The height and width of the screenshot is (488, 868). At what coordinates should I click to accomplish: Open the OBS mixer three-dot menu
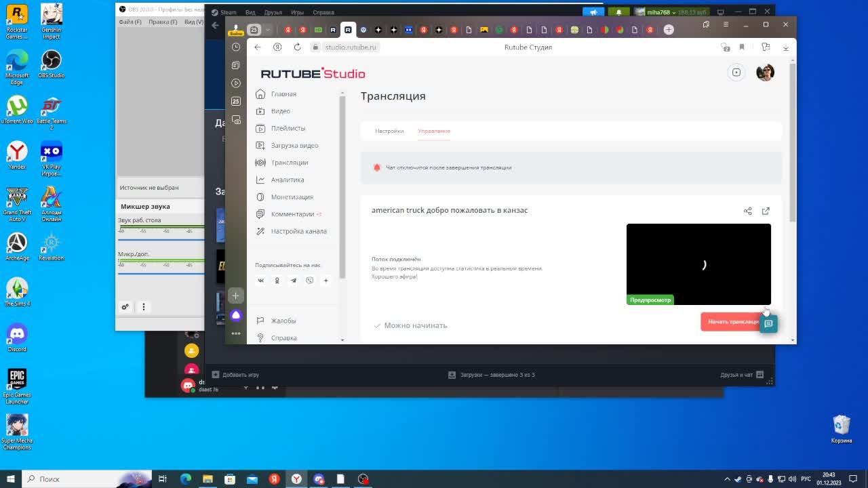144,307
